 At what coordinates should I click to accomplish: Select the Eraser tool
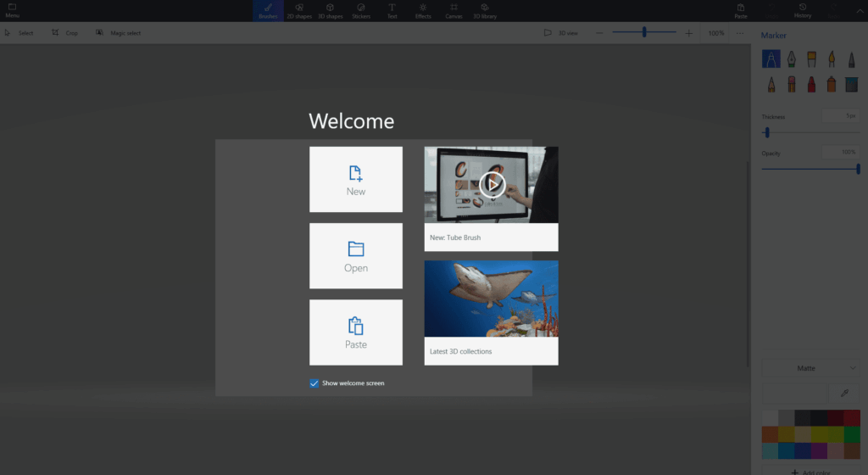point(792,84)
